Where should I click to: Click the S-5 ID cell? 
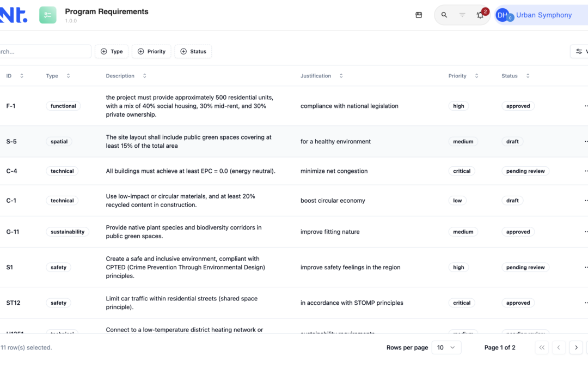(x=11, y=142)
